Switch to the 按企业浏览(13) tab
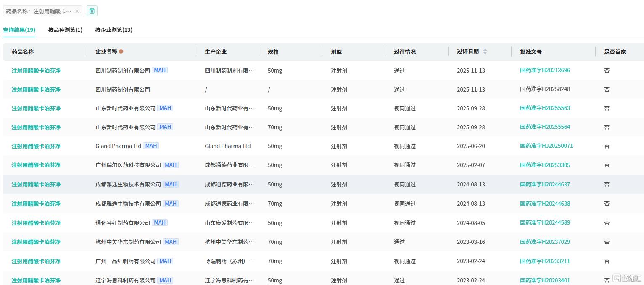The width and height of the screenshot is (644, 285). pos(113,30)
